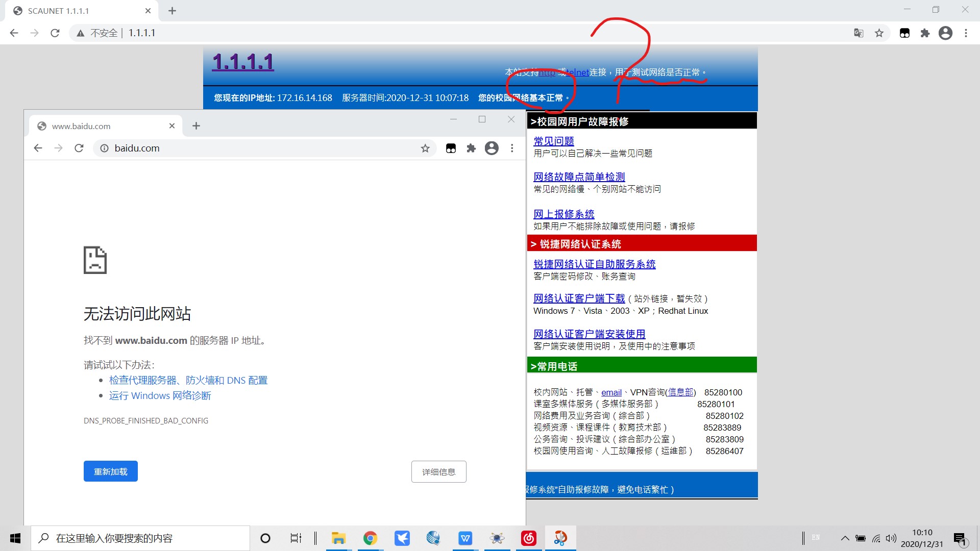
Task: Open the 网上报修系统 link
Action: [x=564, y=214]
